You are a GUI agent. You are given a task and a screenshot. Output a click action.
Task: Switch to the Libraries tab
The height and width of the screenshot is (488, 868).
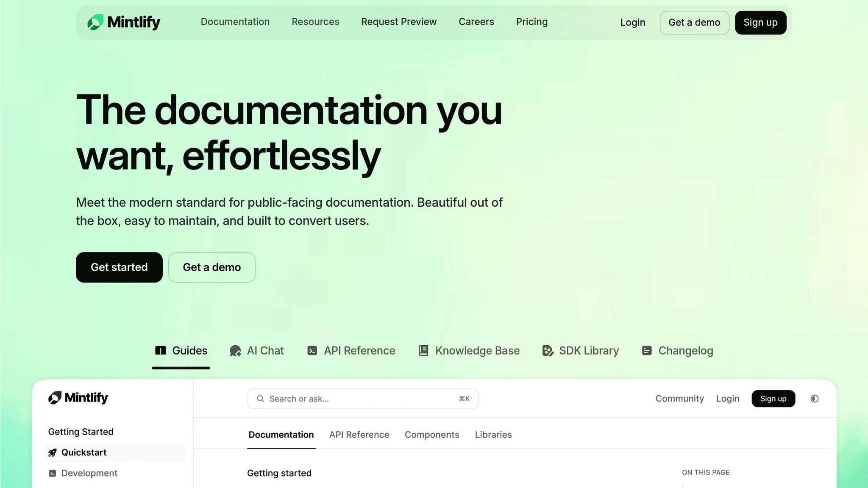click(x=493, y=435)
